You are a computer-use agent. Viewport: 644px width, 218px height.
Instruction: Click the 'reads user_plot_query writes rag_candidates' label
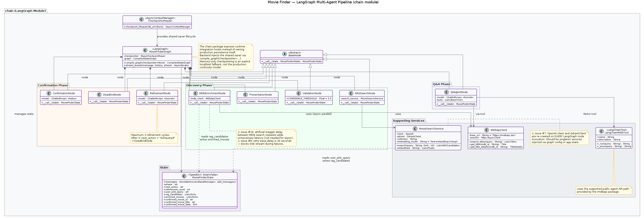pyautogui.click(x=336, y=159)
